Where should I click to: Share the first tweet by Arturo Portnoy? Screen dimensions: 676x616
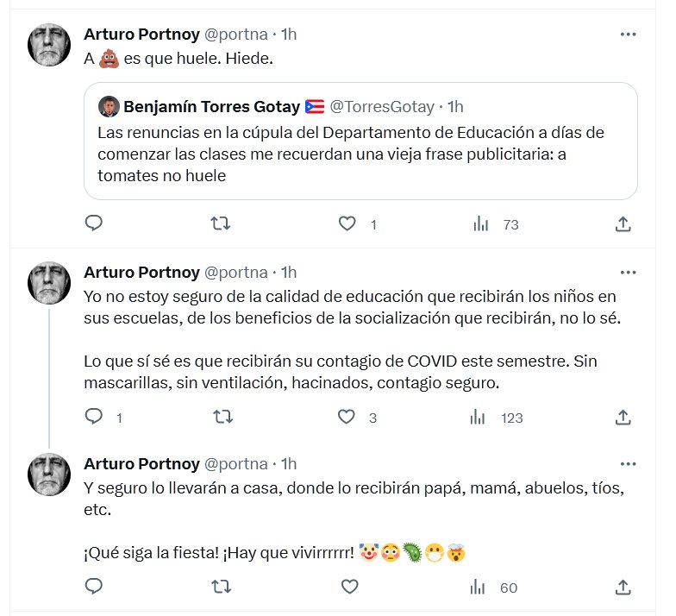coord(623,224)
